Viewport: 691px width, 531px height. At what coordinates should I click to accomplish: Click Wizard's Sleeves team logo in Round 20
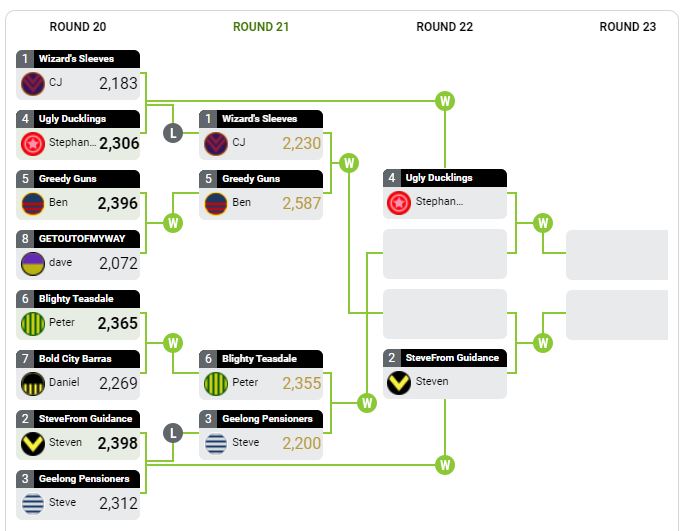coord(33,83)
